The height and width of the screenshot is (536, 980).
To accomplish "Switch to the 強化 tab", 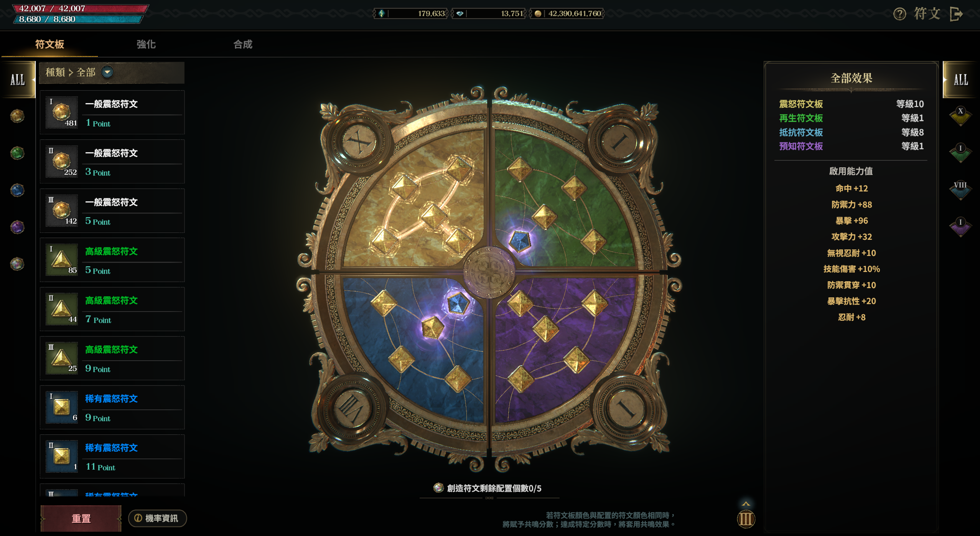I will [x=146, y=44].
